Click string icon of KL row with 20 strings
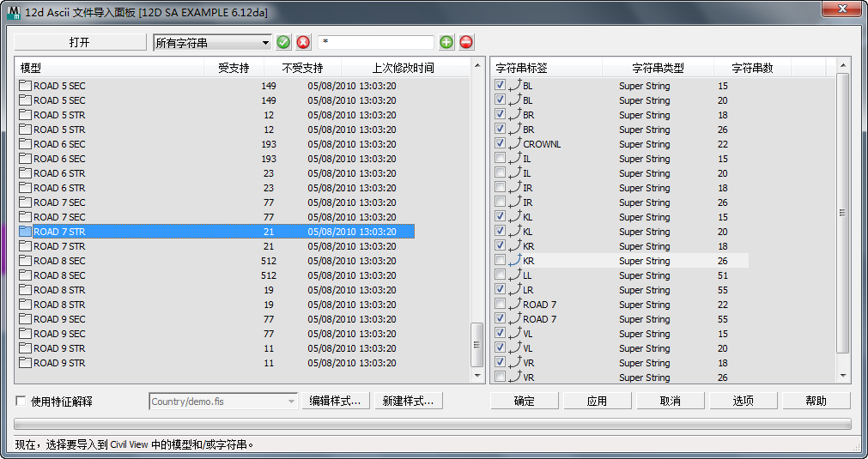Screen dimensions: 868x459 (515, 231)
